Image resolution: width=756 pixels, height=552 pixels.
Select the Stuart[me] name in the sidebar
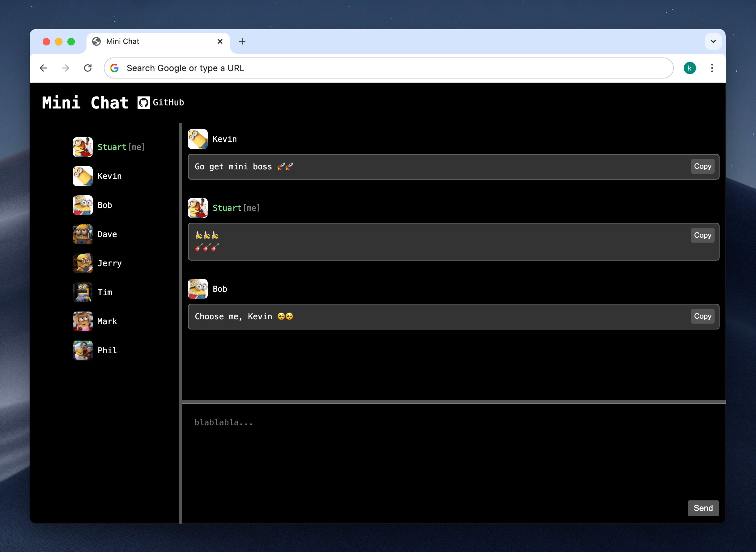click(121, 147)
